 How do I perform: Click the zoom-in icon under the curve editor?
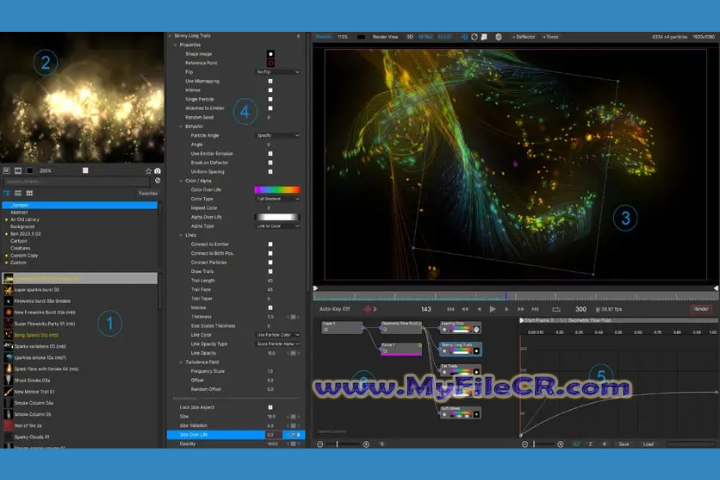coord(560,444)
